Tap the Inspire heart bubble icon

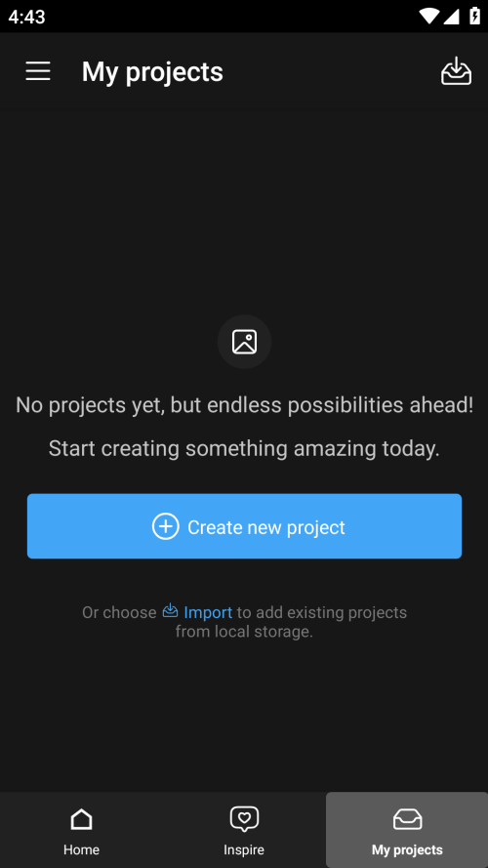coord(244,819)
